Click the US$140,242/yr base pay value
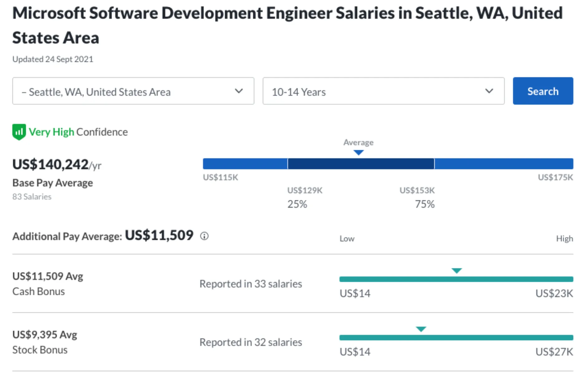The height and width of the screenshot is (372, 588). [x=57, y=164]
